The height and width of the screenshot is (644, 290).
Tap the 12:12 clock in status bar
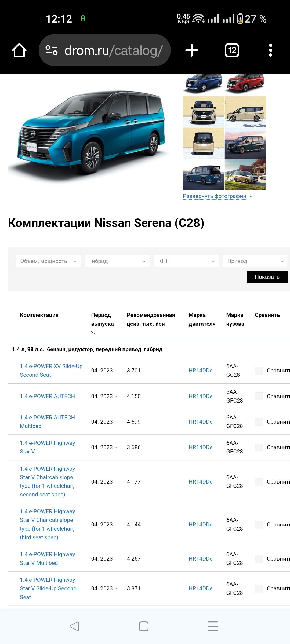pos(59,19)
